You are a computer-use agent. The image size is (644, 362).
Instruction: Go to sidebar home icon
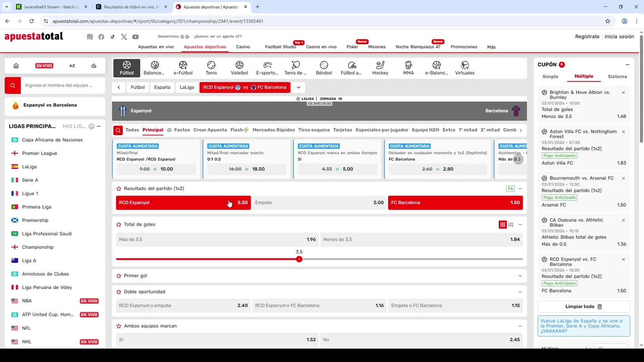pos(16,66)
